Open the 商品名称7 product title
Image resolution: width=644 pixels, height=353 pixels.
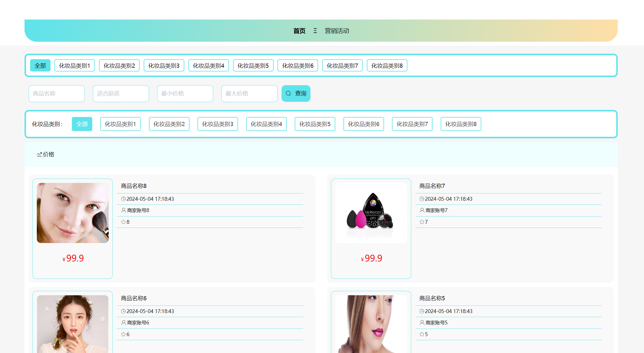tap(432, 186)
